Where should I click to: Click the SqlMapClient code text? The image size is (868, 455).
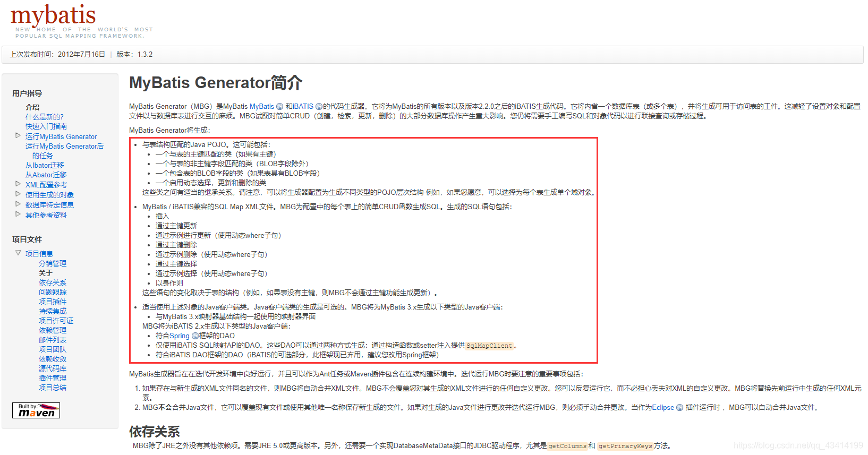coord(489,346)
